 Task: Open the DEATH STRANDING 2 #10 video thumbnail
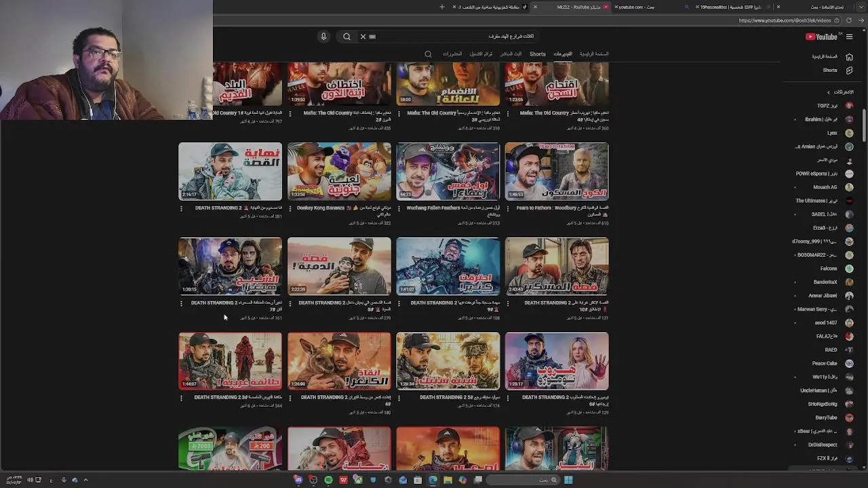pos(557,266)
